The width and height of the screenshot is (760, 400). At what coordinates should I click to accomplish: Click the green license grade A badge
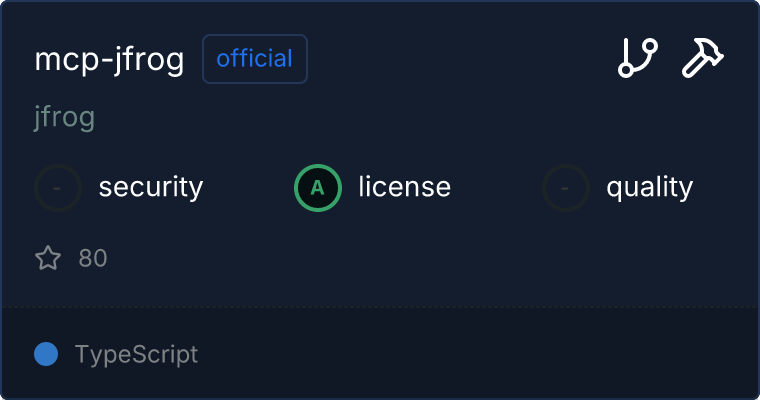(318, 187)
